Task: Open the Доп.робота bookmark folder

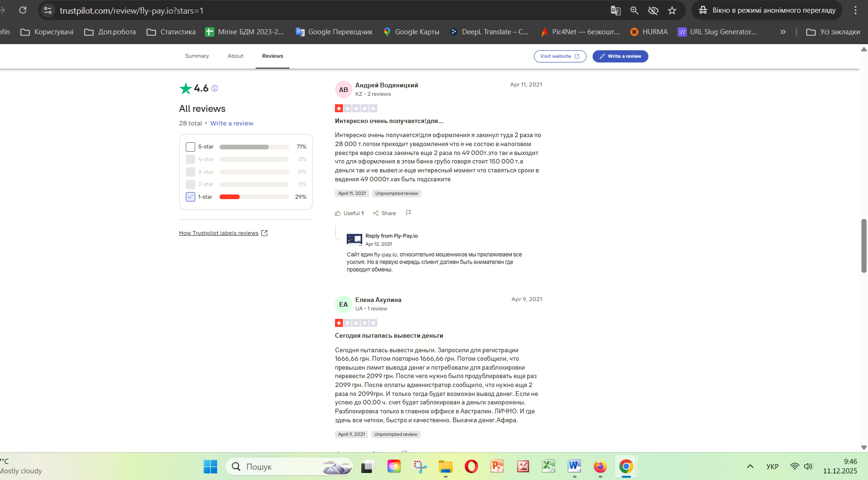Action: tap(110, 32)
